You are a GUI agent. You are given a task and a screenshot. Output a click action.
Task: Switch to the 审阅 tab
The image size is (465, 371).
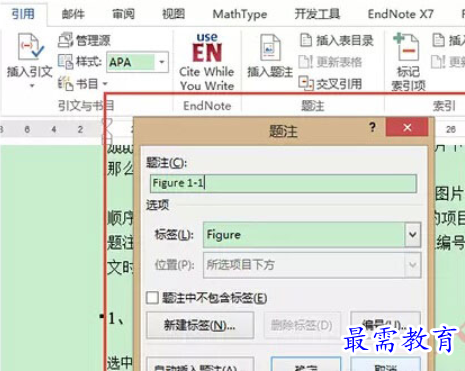click(123, 14)
